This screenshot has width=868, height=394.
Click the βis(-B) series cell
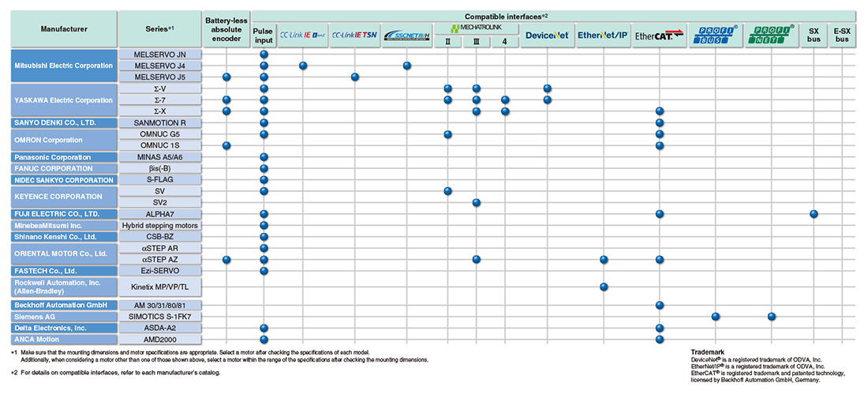click(x=159, y=168)
